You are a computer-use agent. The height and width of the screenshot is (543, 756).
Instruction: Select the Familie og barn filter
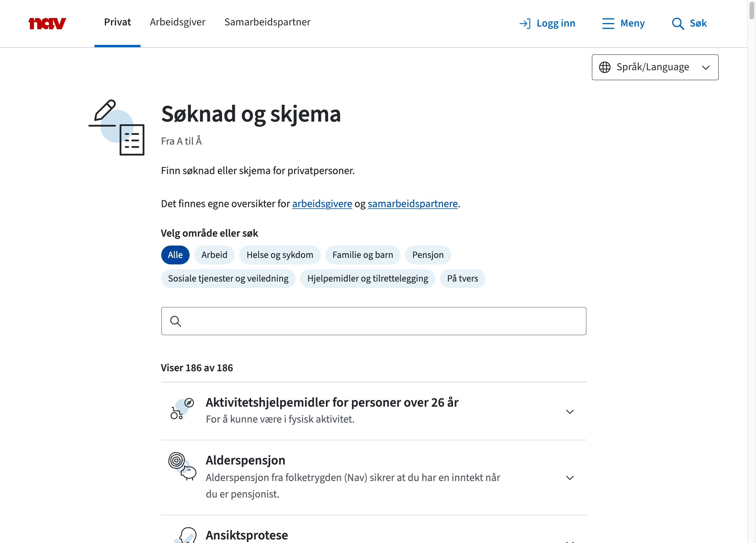363,255
